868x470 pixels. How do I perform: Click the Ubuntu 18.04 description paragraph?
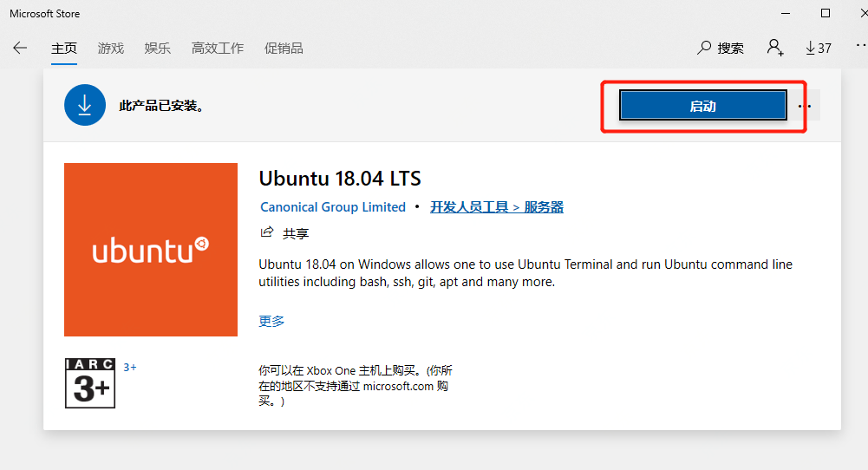525,273
